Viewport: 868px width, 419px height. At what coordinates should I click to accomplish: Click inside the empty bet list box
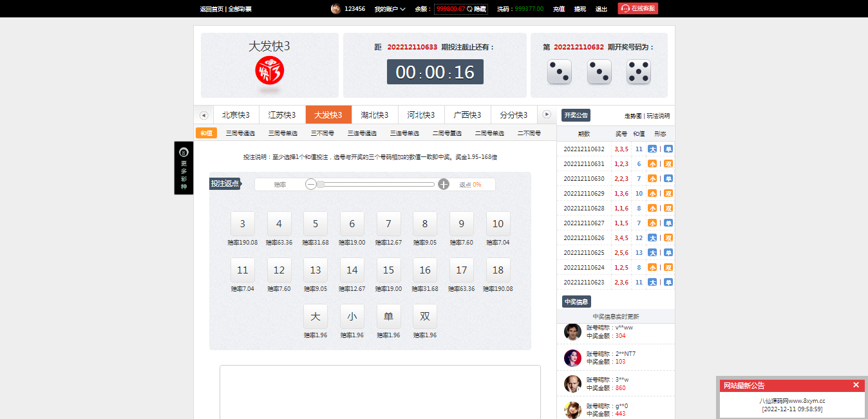coord(380,392)
